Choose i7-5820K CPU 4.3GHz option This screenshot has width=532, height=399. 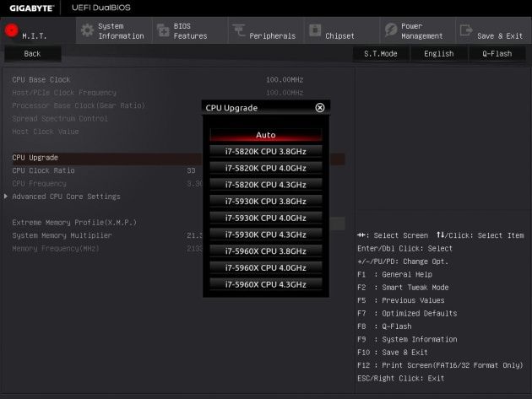(x=266, y=185)
